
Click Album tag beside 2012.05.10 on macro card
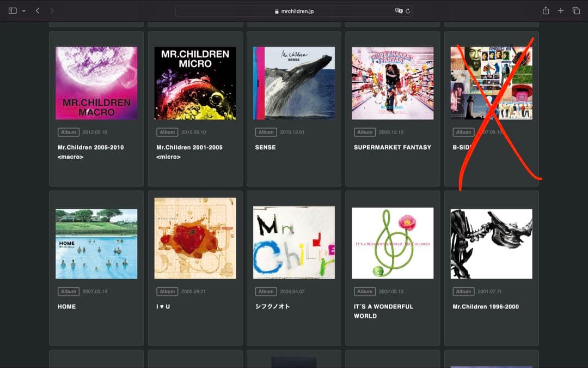(x=69, y=132)
